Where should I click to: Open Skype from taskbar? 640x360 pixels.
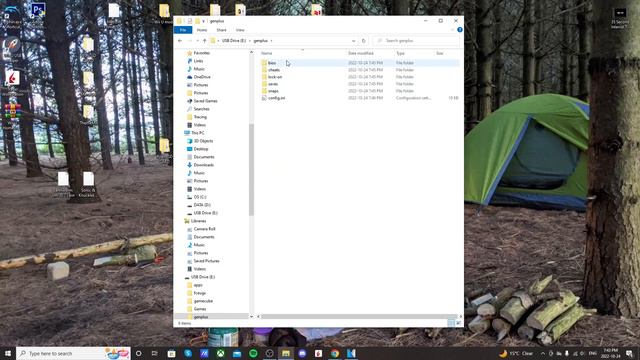(x=188, y=353)
